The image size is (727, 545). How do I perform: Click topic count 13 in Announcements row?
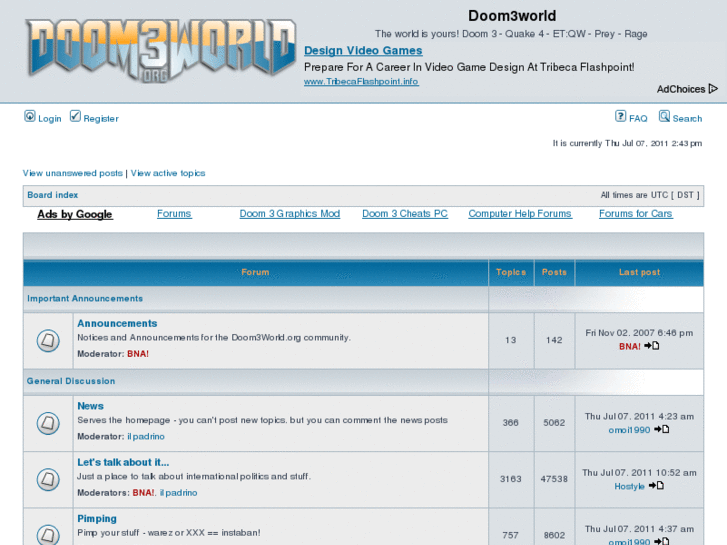[510, 340]
